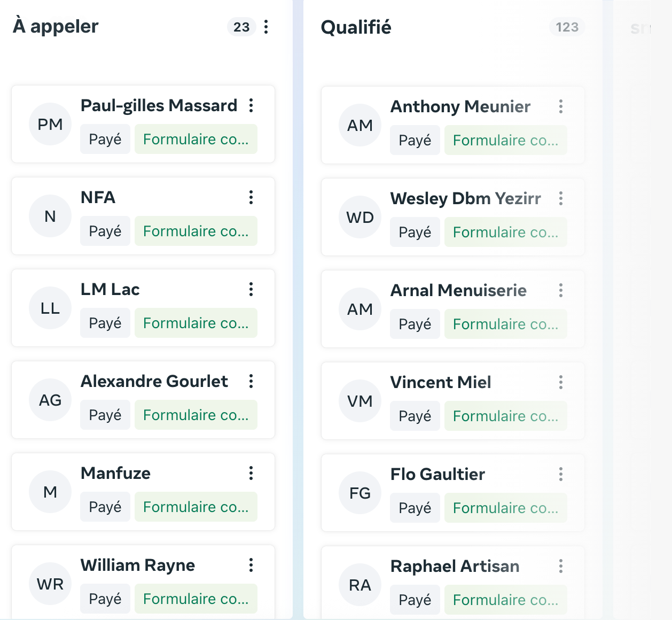Open options menu for William Rayne

251,565
